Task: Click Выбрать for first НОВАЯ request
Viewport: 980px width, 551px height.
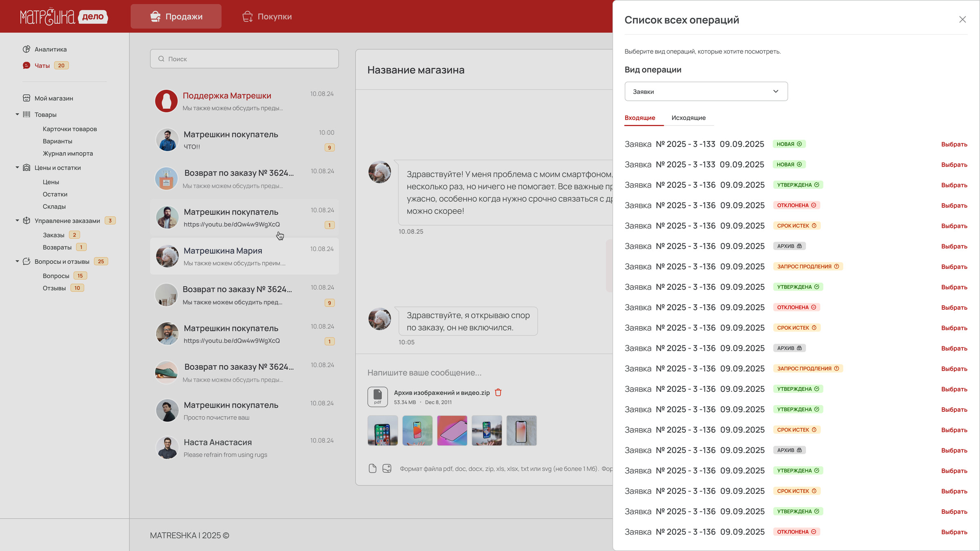Action: [x=954, y=144]
